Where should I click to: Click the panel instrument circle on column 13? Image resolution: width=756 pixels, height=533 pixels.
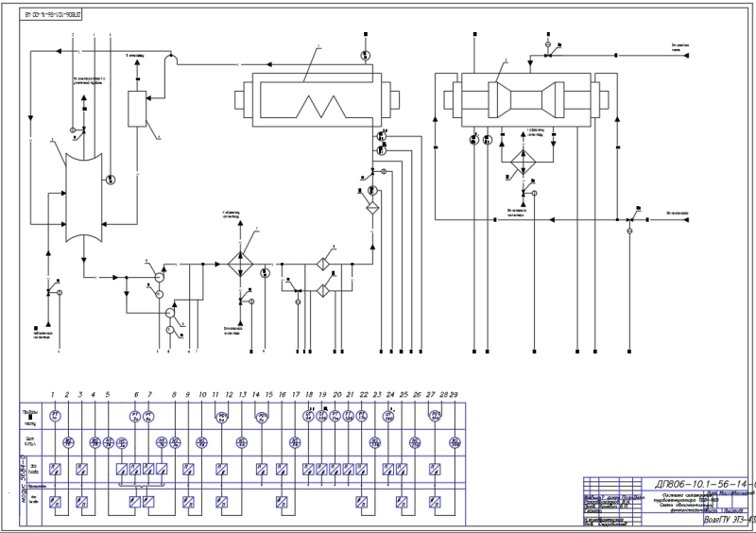point(242,442)
